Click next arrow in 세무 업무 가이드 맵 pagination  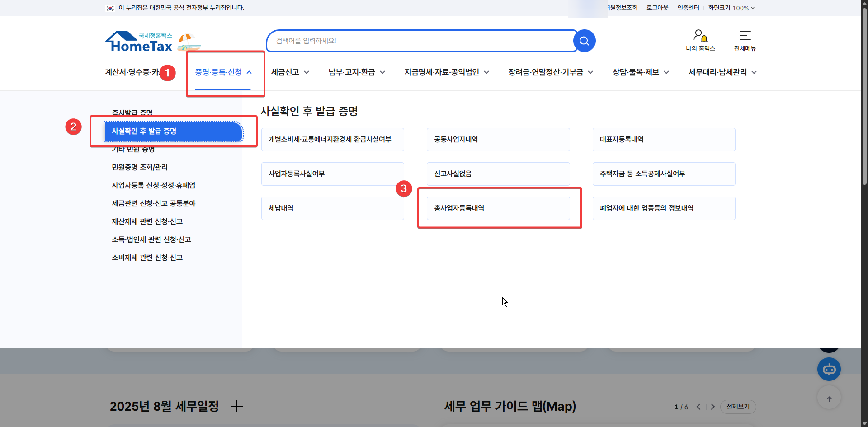713,407
